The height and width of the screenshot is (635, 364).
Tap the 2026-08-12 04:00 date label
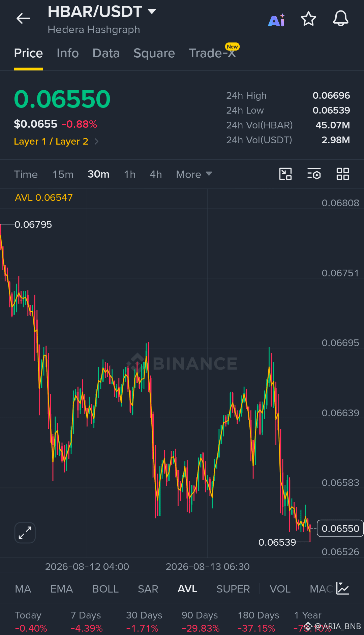(x=87, y=567)
